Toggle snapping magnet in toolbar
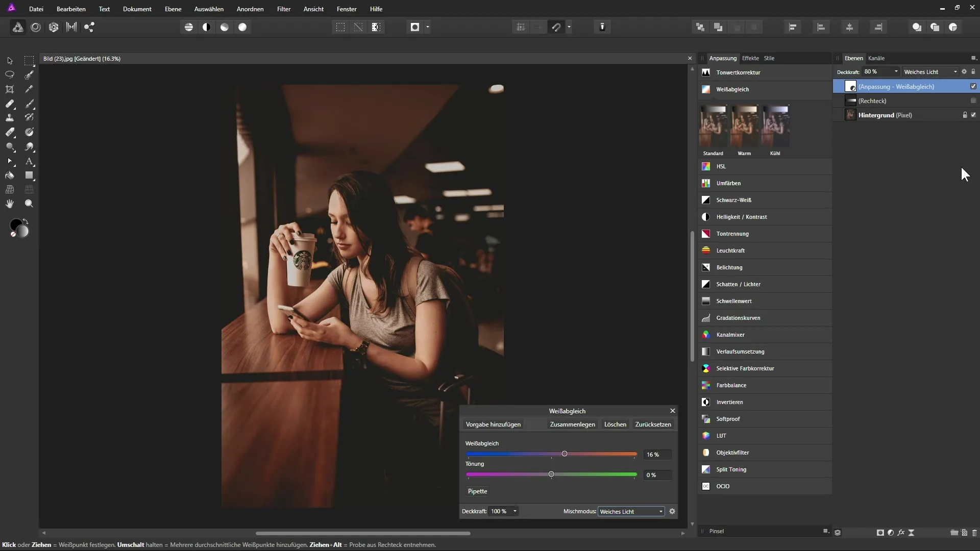This screenshot has height=551, width=980. [x=556, y=27]
